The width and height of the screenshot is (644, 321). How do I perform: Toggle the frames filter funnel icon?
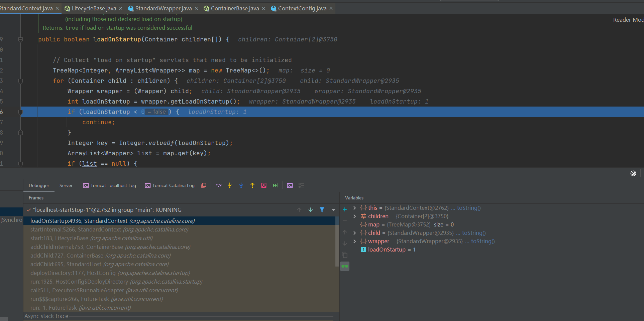click(x=322, y=209)
